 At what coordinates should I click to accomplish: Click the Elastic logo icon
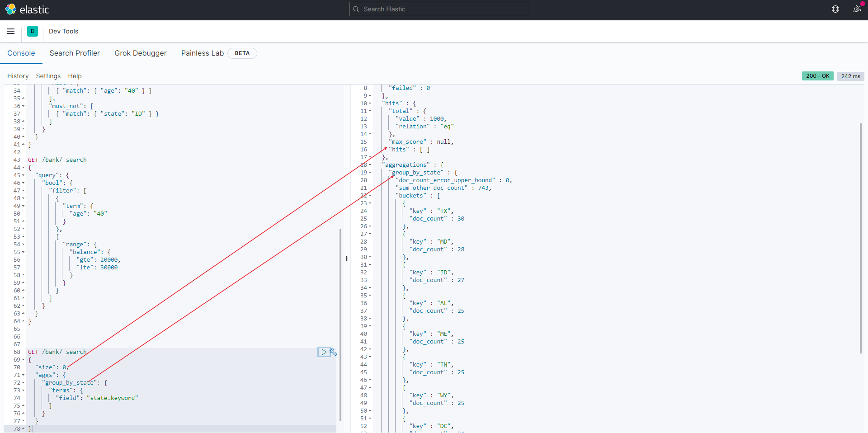coord(11,9)
